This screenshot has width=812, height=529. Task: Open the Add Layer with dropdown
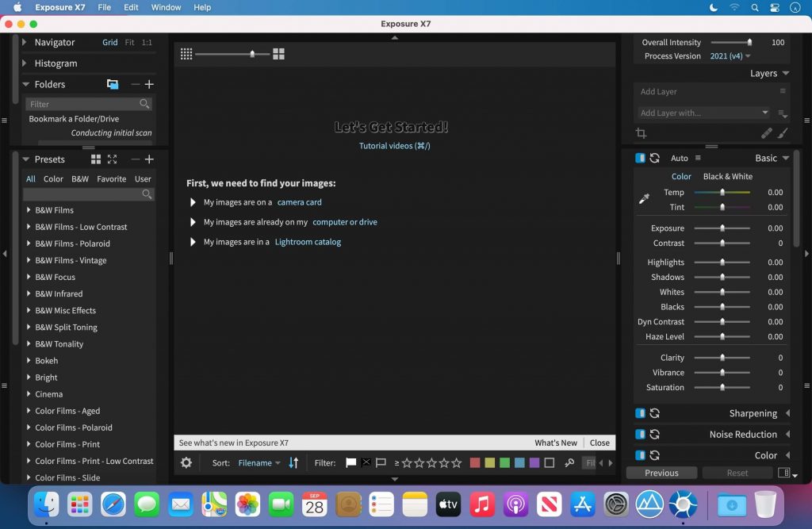click(703, 113)
